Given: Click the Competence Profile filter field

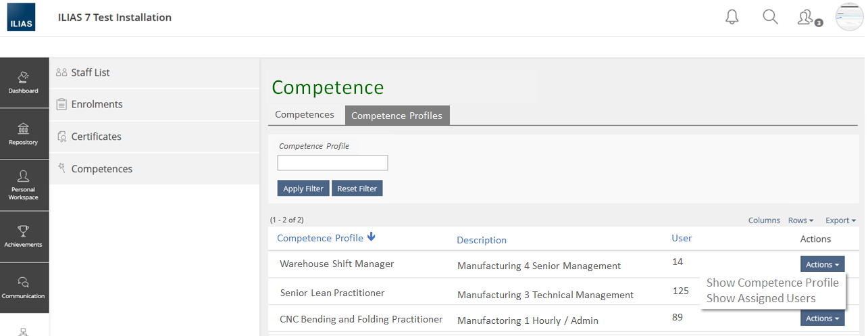Looking at the screenshot, I should click(x=332, y=163).
